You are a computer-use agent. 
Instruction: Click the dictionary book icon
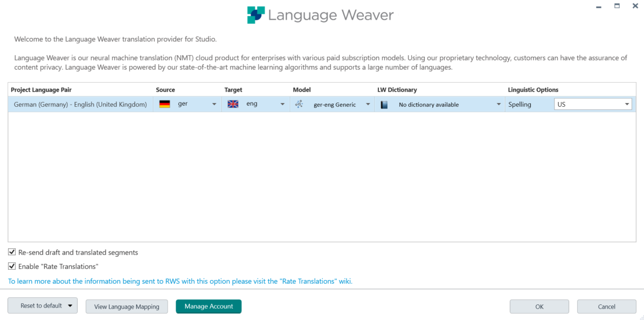pos(384,105)
